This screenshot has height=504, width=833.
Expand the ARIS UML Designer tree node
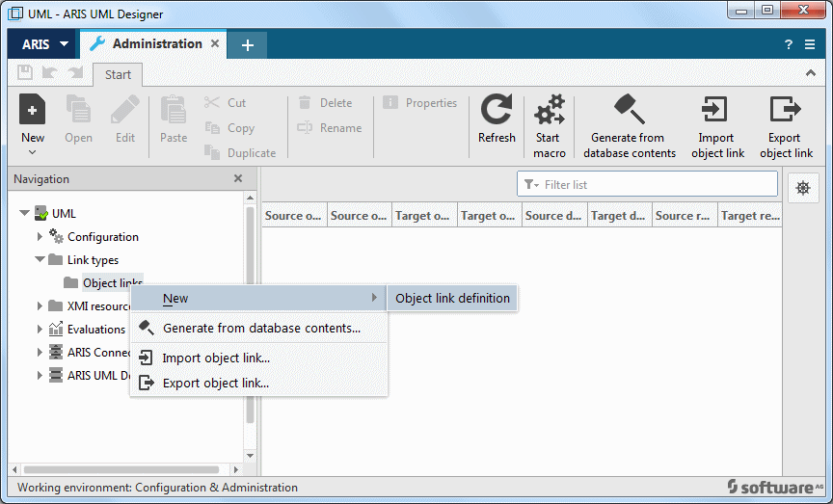pyautogui.click(x=40, y=375)
